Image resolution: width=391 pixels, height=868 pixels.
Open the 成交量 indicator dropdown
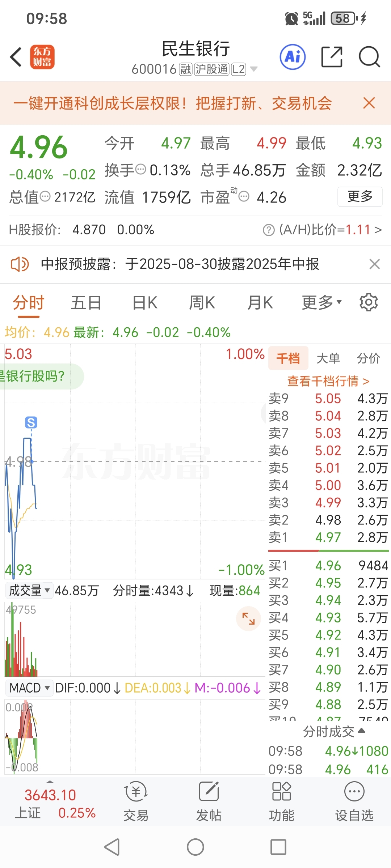[x=29, y=590]
